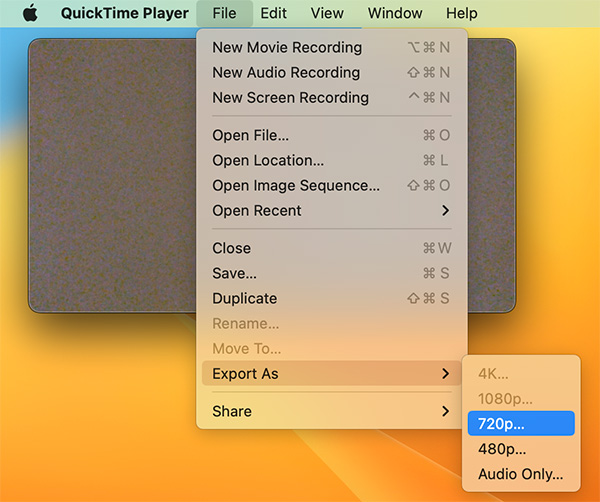This screenshot has height=502, width=600.
Task: Click the QuickTime movie window behind menu
Action: (112, 175)
